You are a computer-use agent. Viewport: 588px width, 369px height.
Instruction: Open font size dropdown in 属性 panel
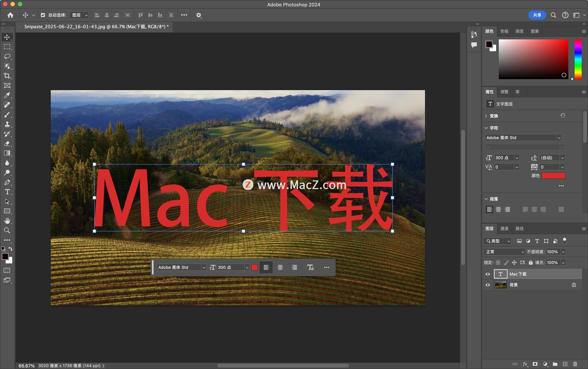pyautogui.click(x=517, y=158)
